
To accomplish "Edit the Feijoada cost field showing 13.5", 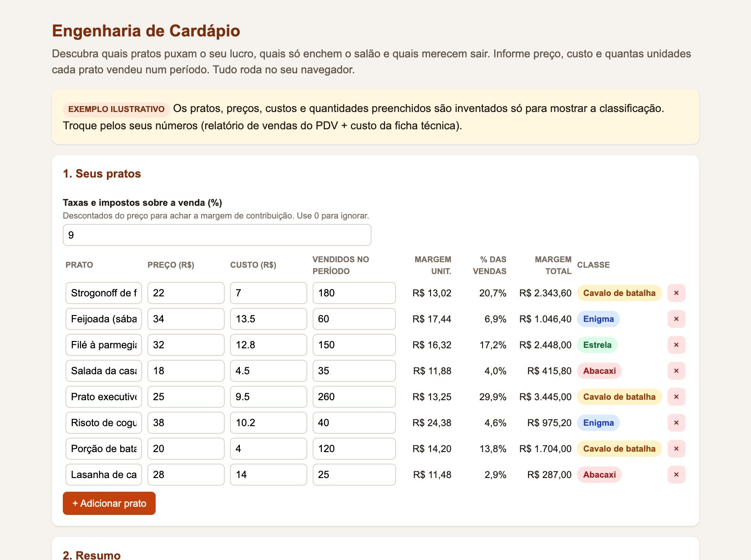I will coord(269,319).
